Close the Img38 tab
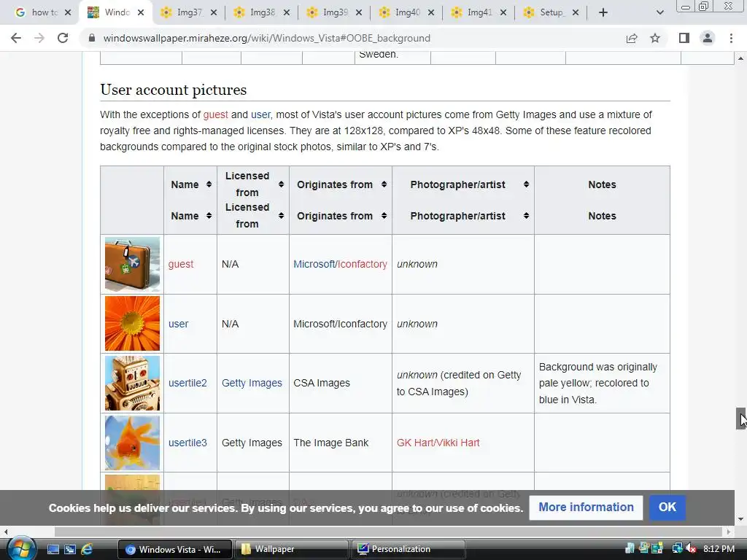This screenshot has height=560, width=747. [x=286, y=13]
